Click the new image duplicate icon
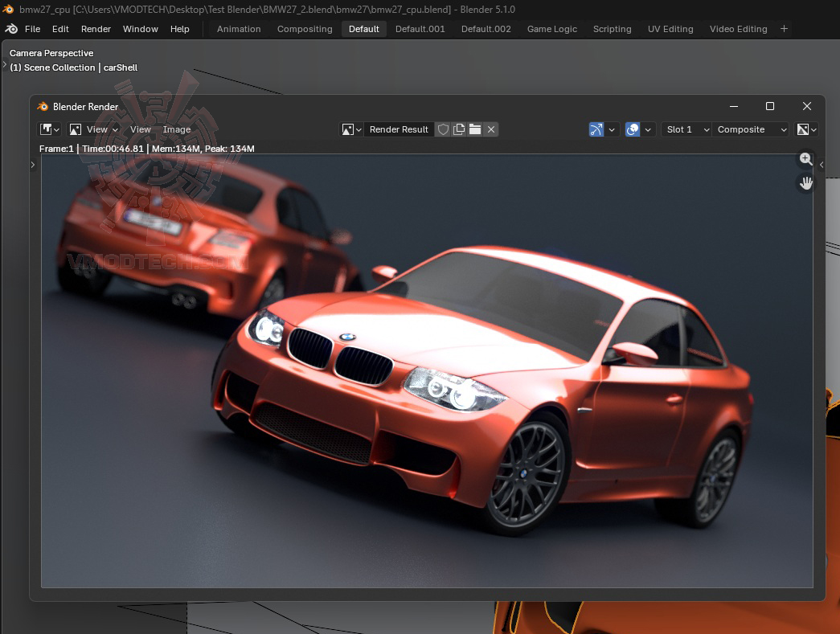Image resolution: width=840 pixels, height=634 pixels. (459, 129)
